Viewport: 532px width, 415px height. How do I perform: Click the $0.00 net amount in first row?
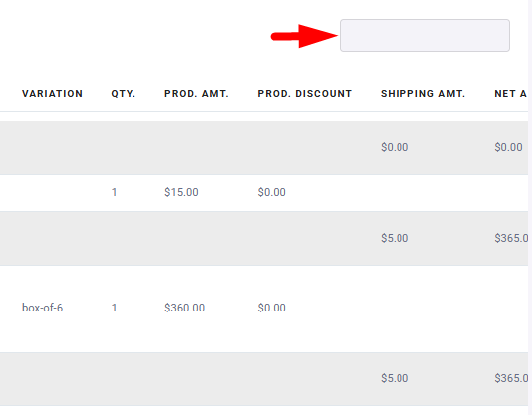tap(508, 147)
